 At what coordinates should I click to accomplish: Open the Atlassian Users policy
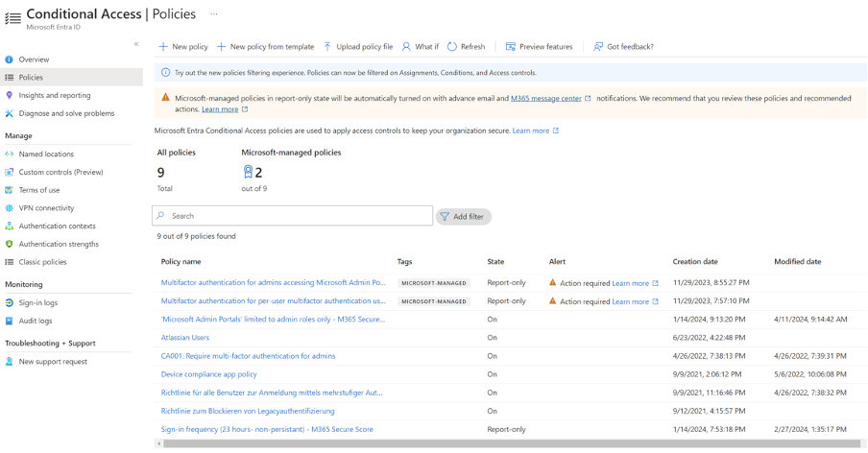[x=185, y=338]
